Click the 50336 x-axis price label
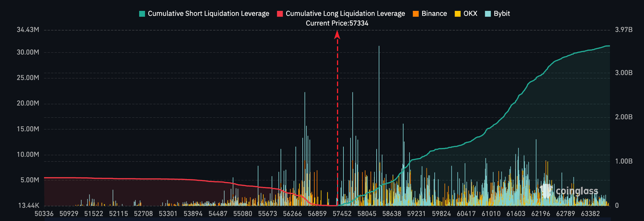Screen dimensions: 644x221 point(44,214)
